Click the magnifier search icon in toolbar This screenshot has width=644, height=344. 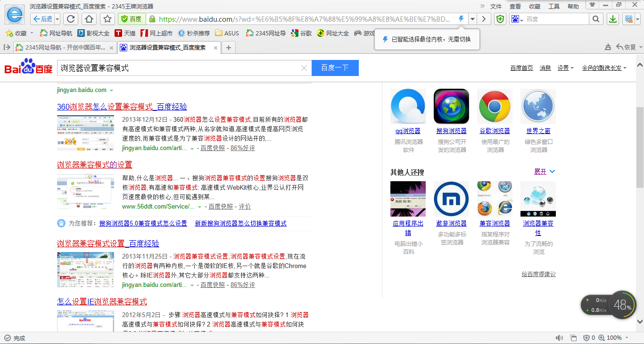[x=596, y=19]
